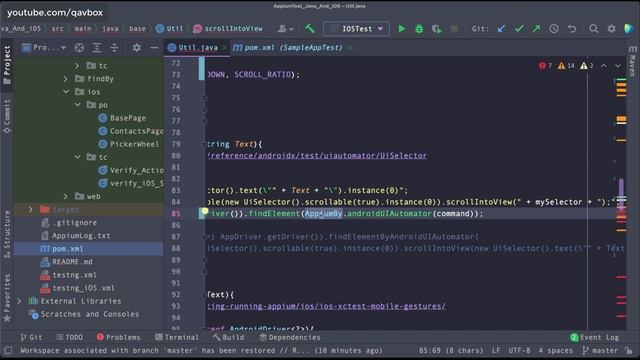Click the user icon in the toolbar
Screen dimensions: 640x360
click(285, 29)
